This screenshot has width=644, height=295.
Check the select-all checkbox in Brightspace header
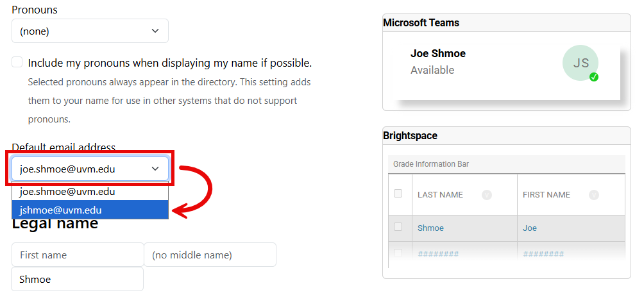(x=398, y=194)
